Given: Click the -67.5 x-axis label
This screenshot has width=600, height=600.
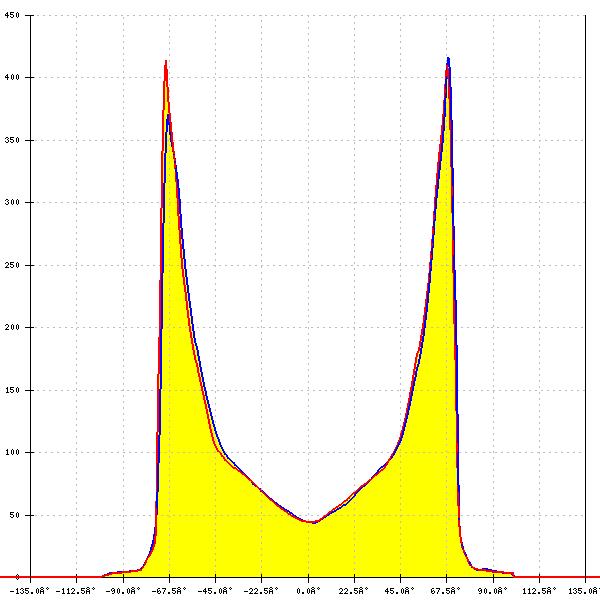Looking at the screenshot, I should click(169, 591).
